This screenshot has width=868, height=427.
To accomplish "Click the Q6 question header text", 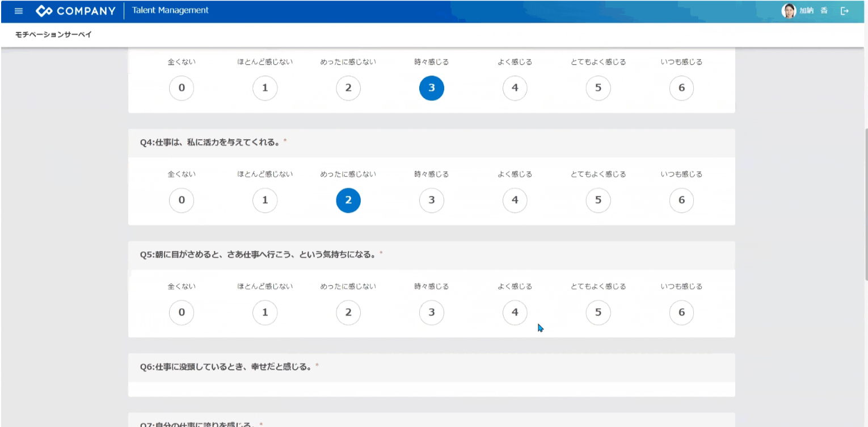I will (226, 367).
